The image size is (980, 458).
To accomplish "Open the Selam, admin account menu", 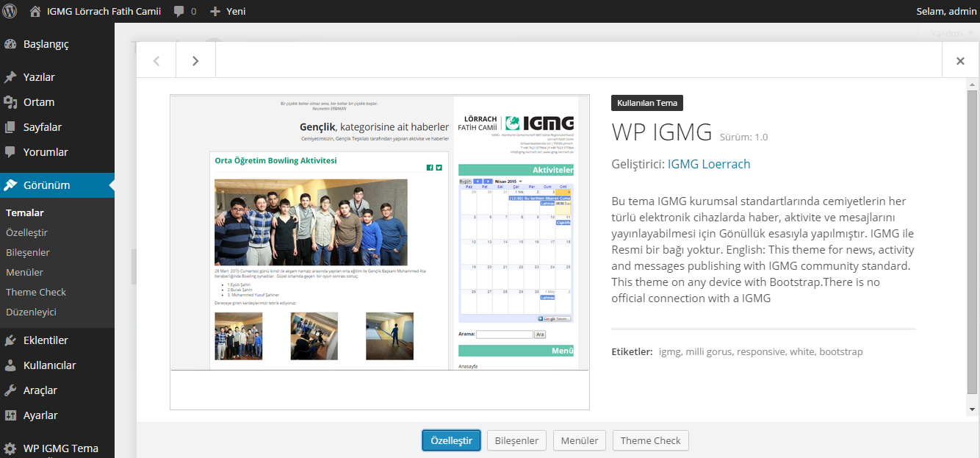I will click(x=946, y=11).
